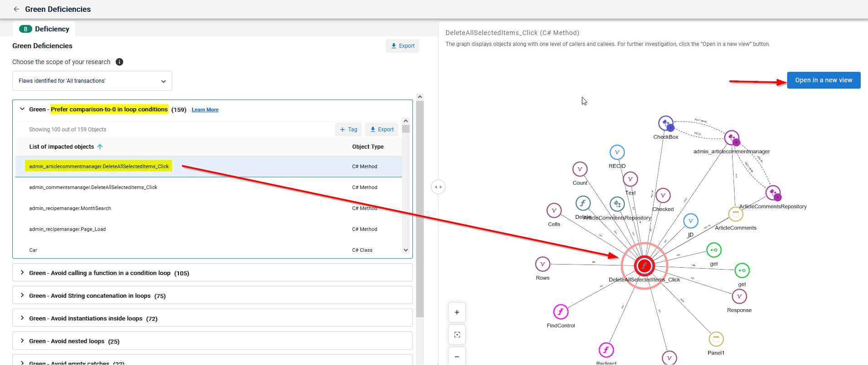The image size is (868, 365).
Task: Expand Avoid nested loops section
Action: (22, 341)
